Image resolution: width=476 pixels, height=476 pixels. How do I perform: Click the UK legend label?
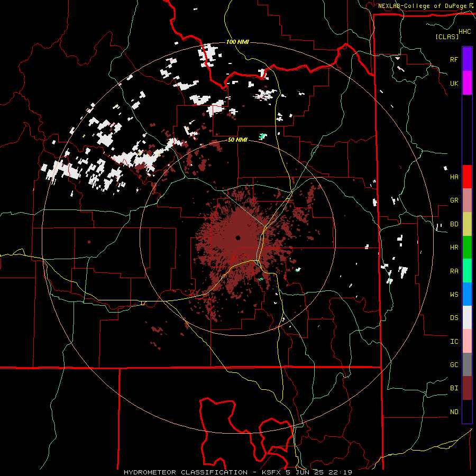(x=454, y=83)
